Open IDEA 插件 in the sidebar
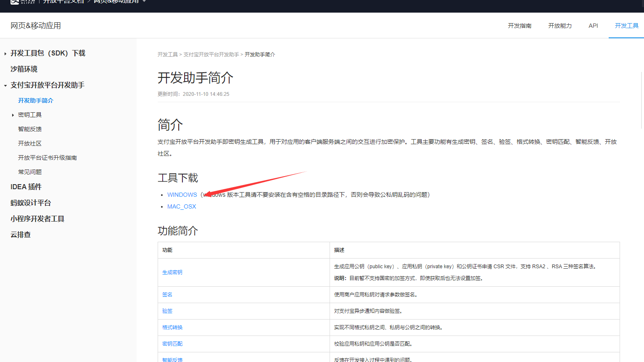Image resolution: width=644 pixels, height=362 pixels. [x=26, y=187]
